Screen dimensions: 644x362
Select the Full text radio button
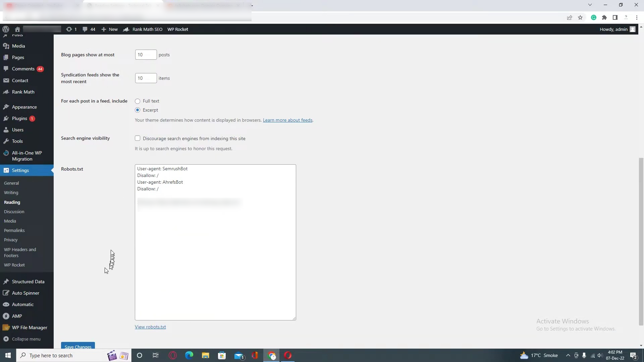coord(138,101)
